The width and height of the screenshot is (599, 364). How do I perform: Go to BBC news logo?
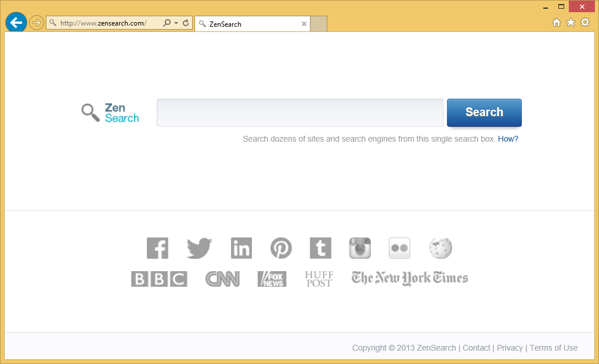pos(159,279)
